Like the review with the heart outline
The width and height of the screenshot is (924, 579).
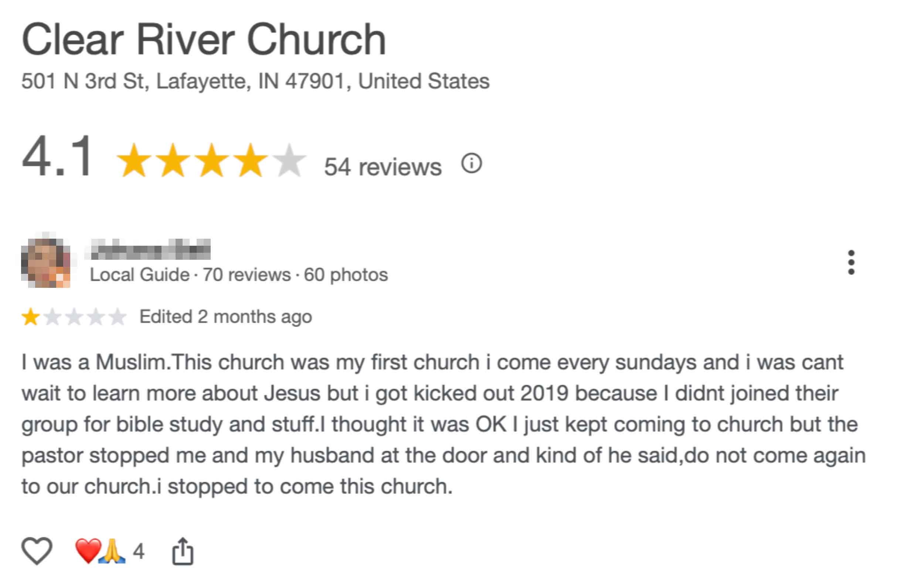37,551
